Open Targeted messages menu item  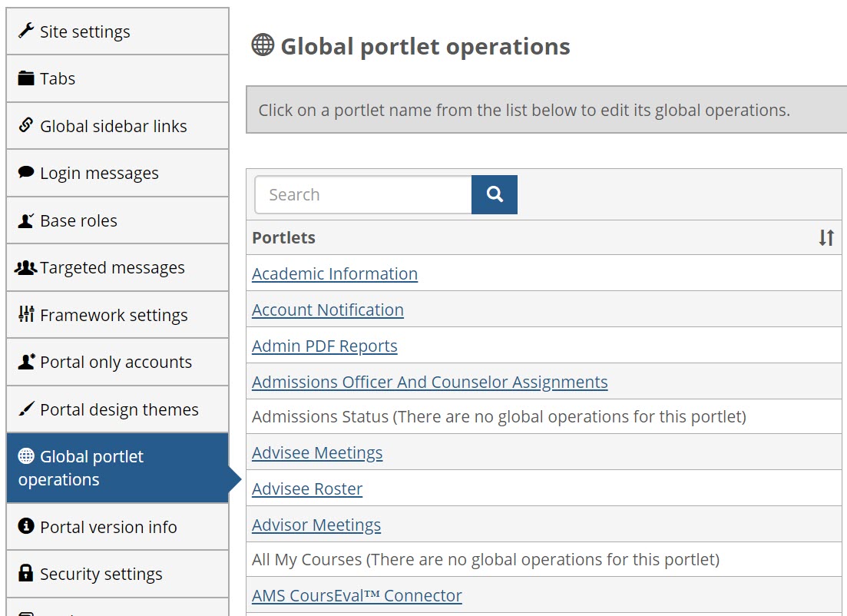click(x=112, y=268)
